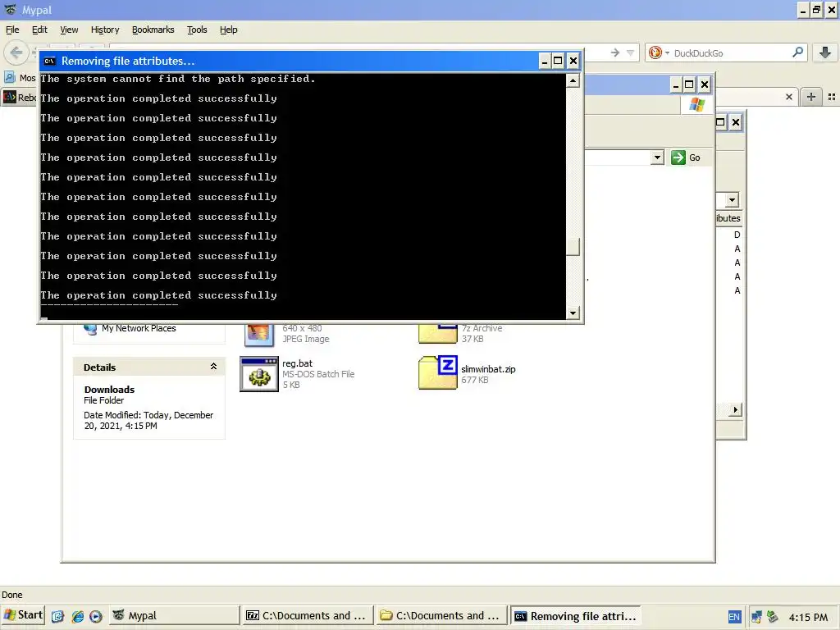This screenshot has height=630, width=840.
Task: Open the DuckDuckGo search engine dropdown
Action: 667,52
